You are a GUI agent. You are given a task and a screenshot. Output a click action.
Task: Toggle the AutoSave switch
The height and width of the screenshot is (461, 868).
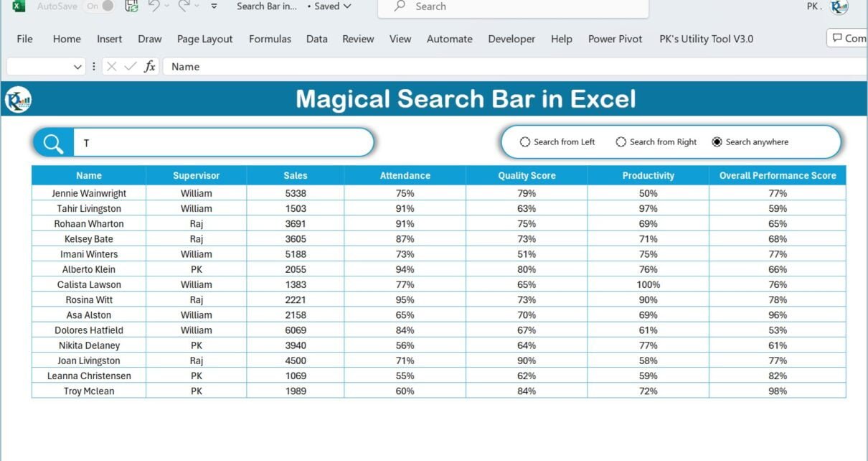click(100, 6)
